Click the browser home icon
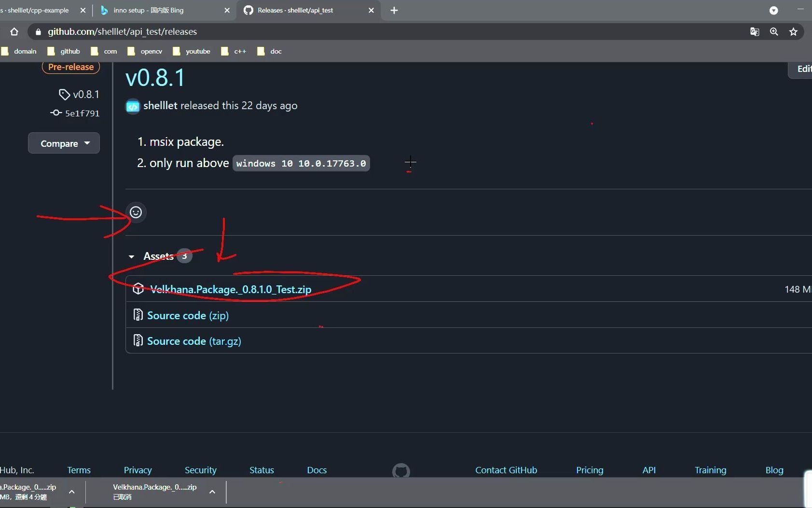 pos(14,31)
